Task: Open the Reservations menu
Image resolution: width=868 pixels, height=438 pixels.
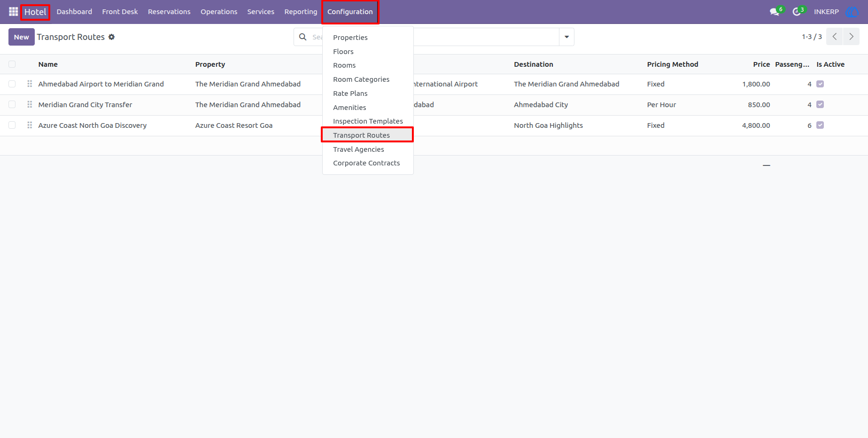Action: [x=169, y=12]
